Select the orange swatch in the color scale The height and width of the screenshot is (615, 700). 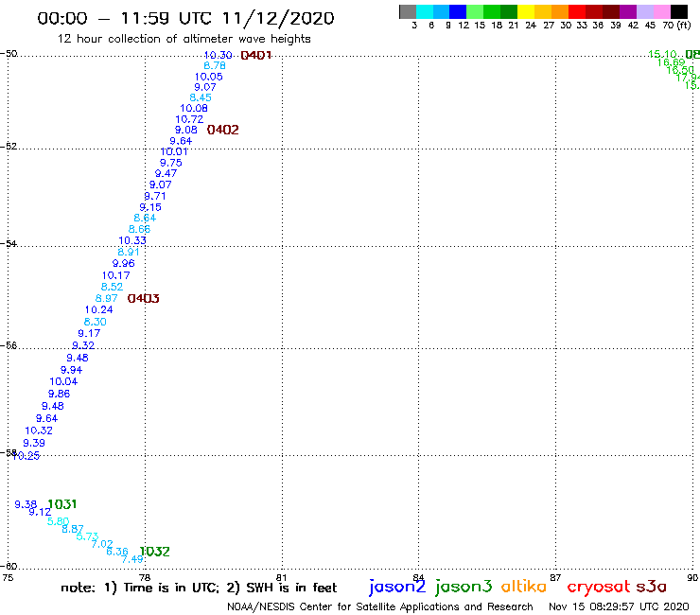tap(560, 11)
